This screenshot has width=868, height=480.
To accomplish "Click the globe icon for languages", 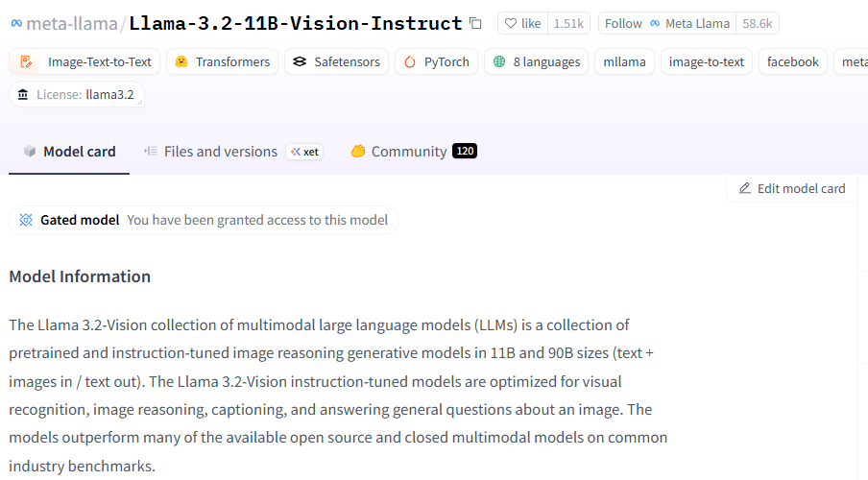I will pos(499,61).
